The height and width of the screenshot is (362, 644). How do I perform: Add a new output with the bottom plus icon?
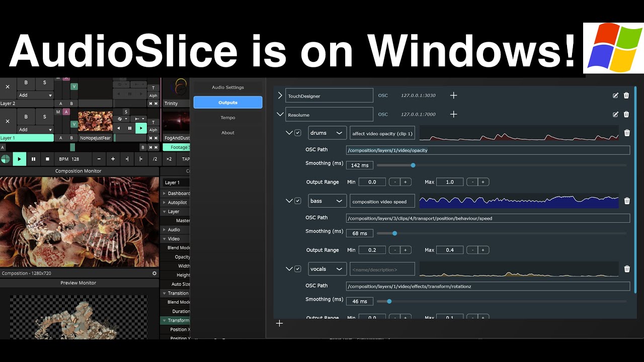279,323
